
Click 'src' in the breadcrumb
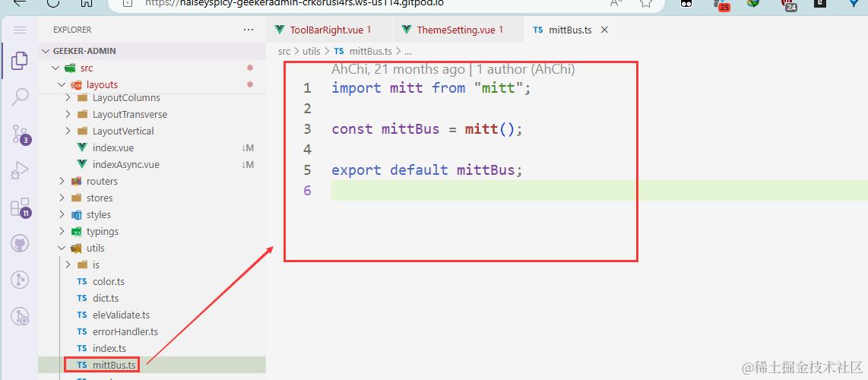coord(284,51)
